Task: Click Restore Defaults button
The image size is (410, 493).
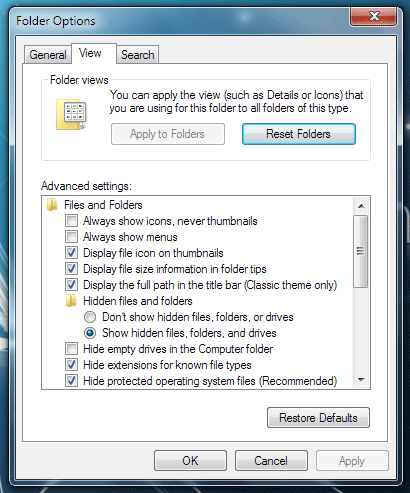Action: tap(318, 417)
